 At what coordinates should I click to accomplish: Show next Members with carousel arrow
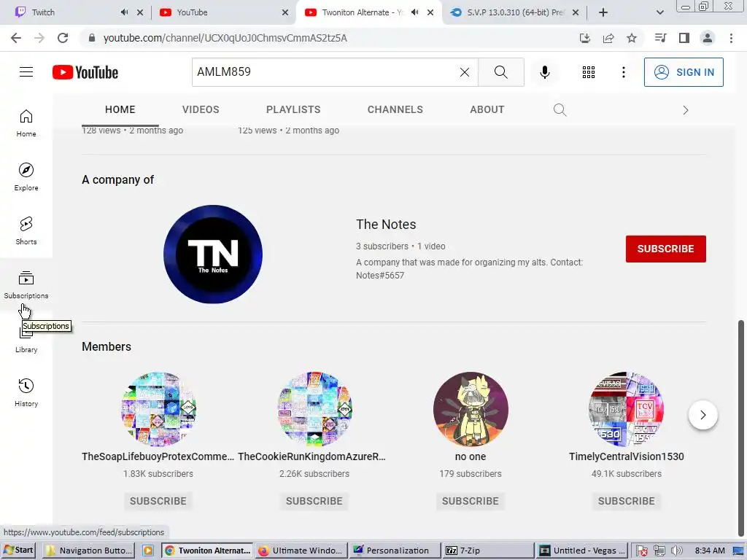[x=703, y=415]
